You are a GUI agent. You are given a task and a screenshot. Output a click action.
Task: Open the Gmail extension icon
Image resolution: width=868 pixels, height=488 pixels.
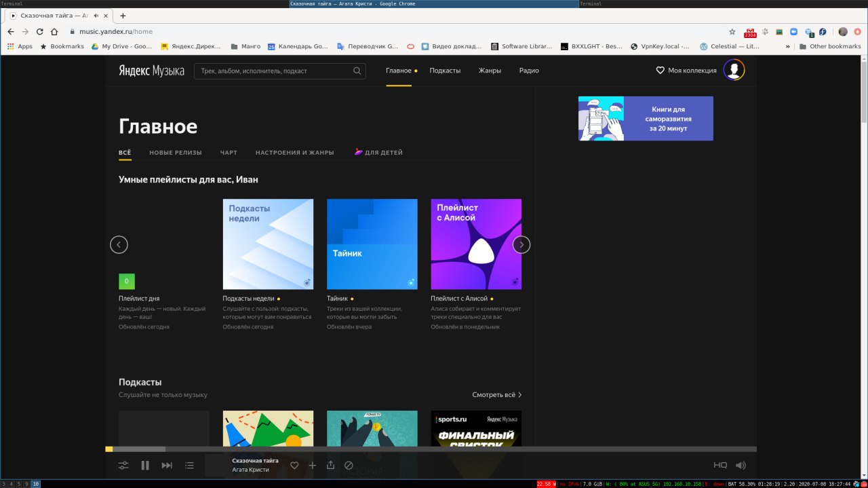point(751,32)
